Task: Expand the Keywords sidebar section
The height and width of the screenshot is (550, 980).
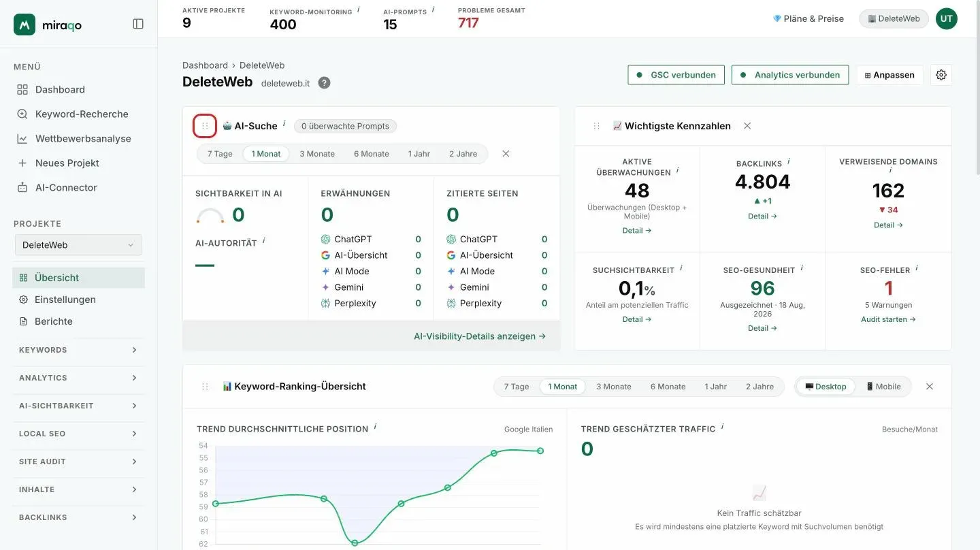Action: tap(79, 350)
